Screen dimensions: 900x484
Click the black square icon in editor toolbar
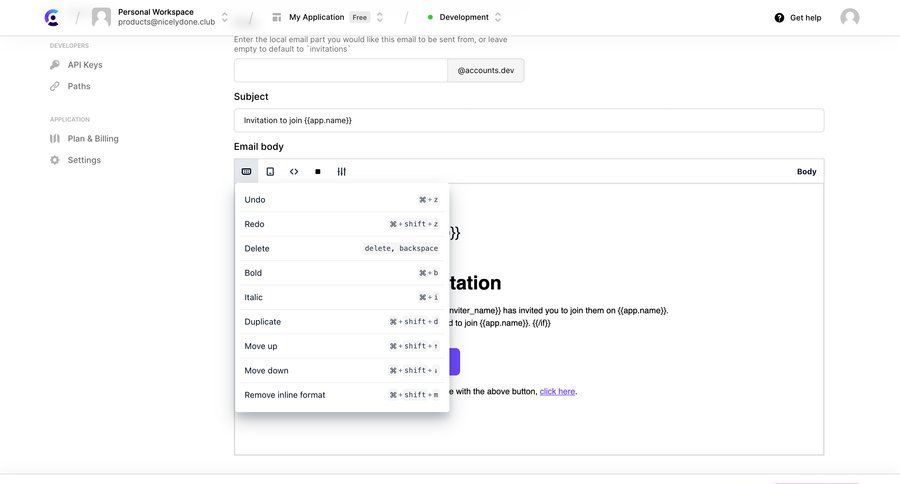317,172
